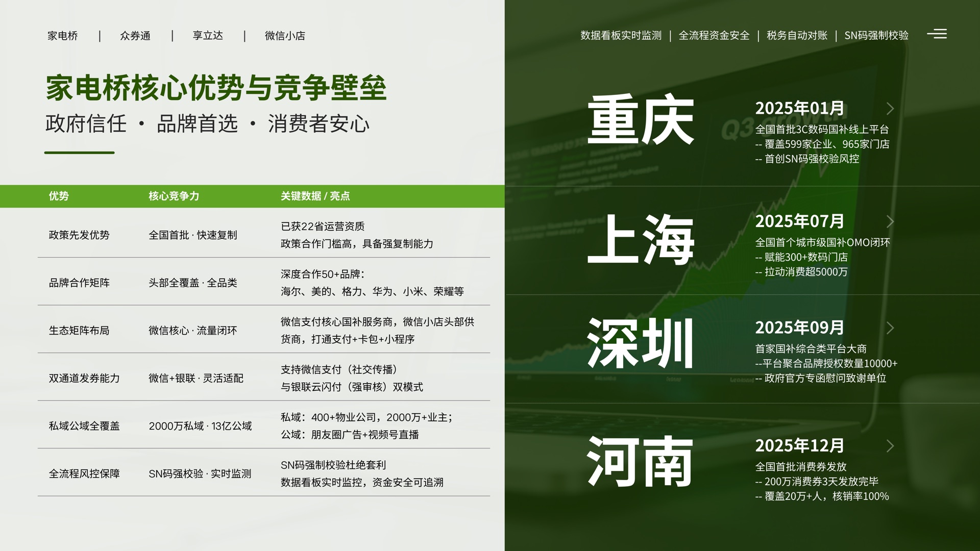Click the 深度合作50+品牌 text
The height and width of the screenshot is (551, 980).
coord(320,274)
